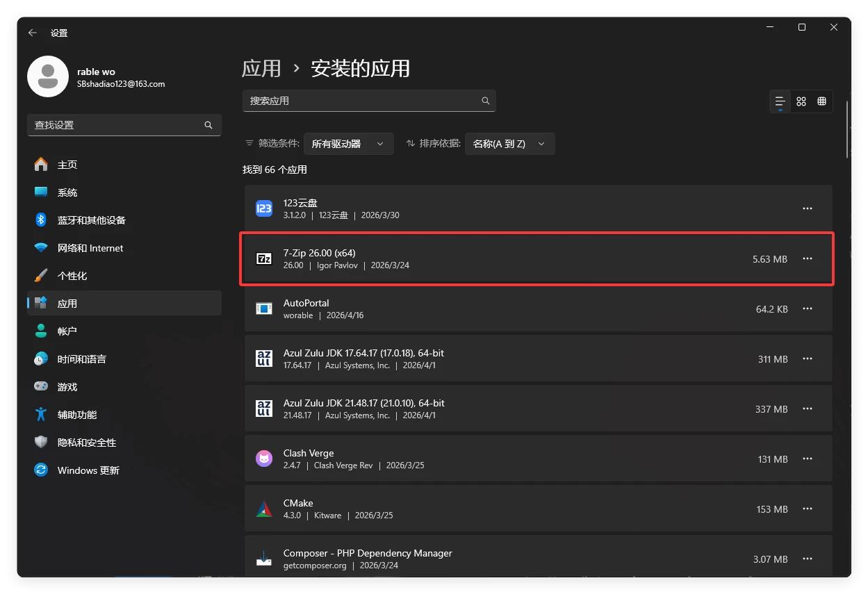Open the 名称(A 到 Z) sort dropdown
This screenshot has width=868, height=594.
[x=509, y=144]
